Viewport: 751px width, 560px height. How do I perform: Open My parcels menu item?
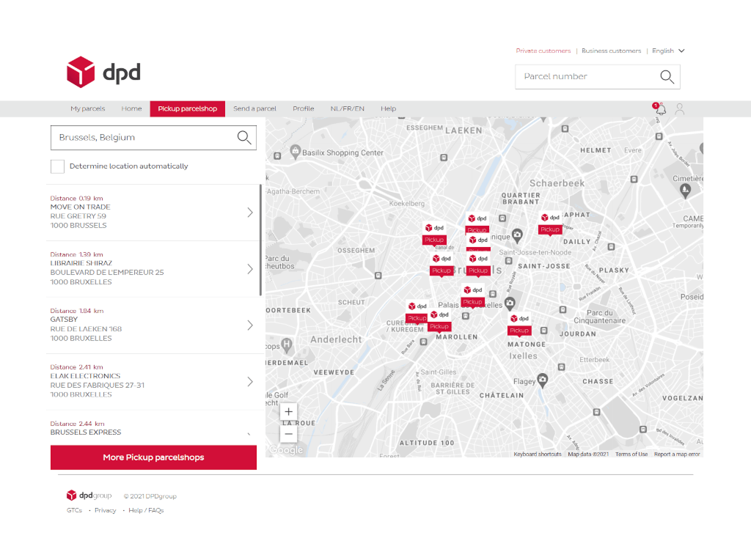(88, 108)
